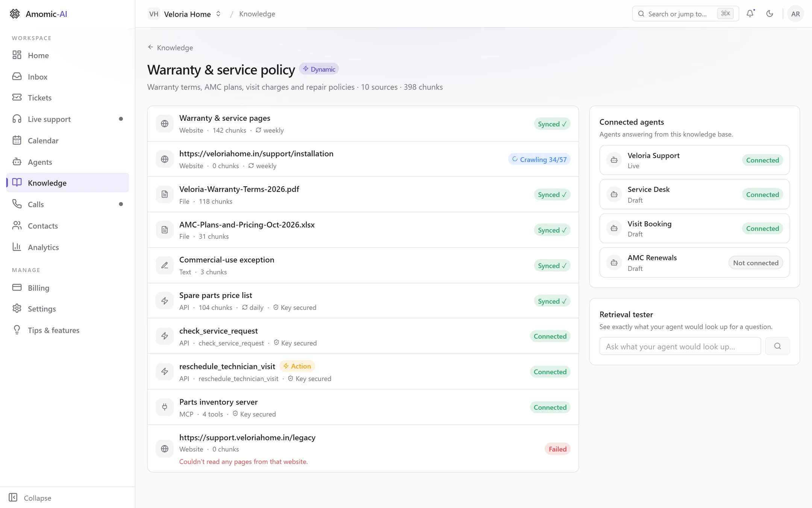Click the bolt icon for check_service_request
This screenshot has width=812, height=508.
point(165,336)
